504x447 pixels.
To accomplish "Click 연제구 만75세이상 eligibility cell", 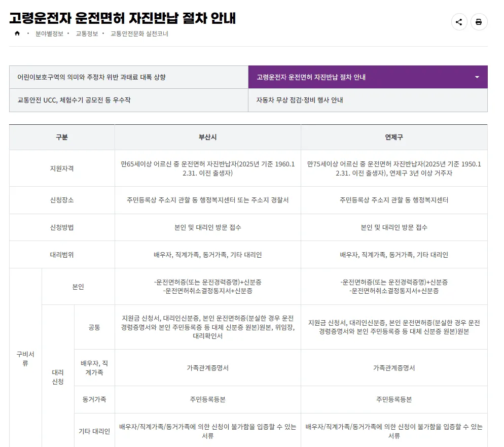I will point(394,168).
